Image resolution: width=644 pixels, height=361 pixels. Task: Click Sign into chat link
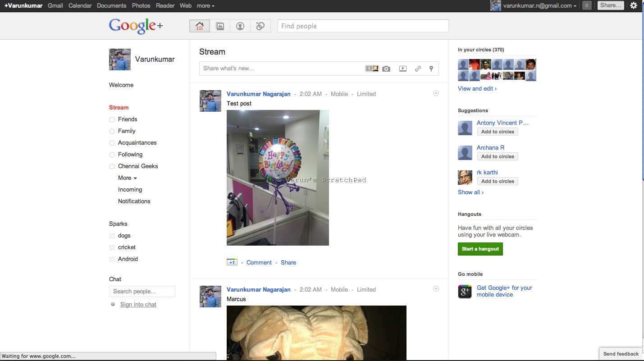pos(138,305)
